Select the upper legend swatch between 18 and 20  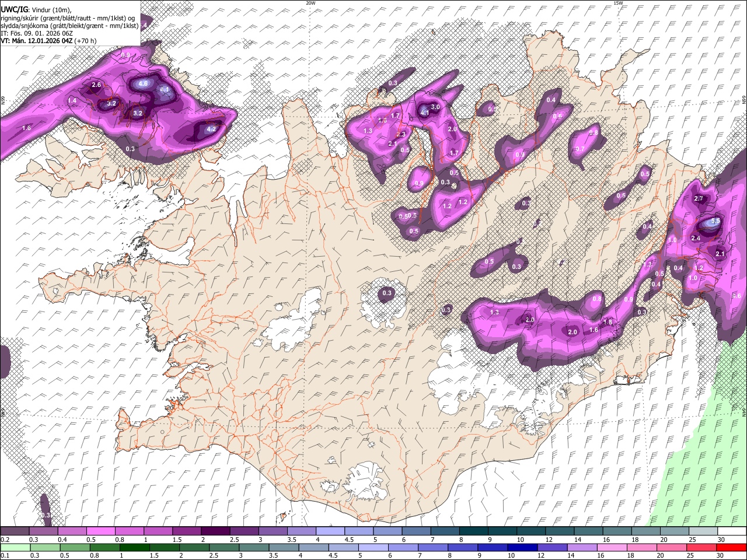pos(646,531)
